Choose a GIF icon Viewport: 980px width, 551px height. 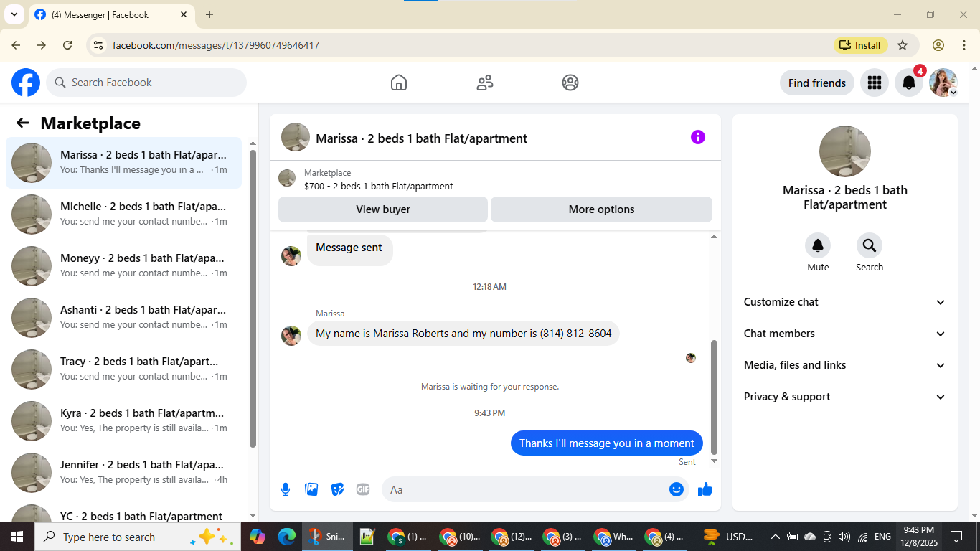pyautogui.click(x=363, y=489)
